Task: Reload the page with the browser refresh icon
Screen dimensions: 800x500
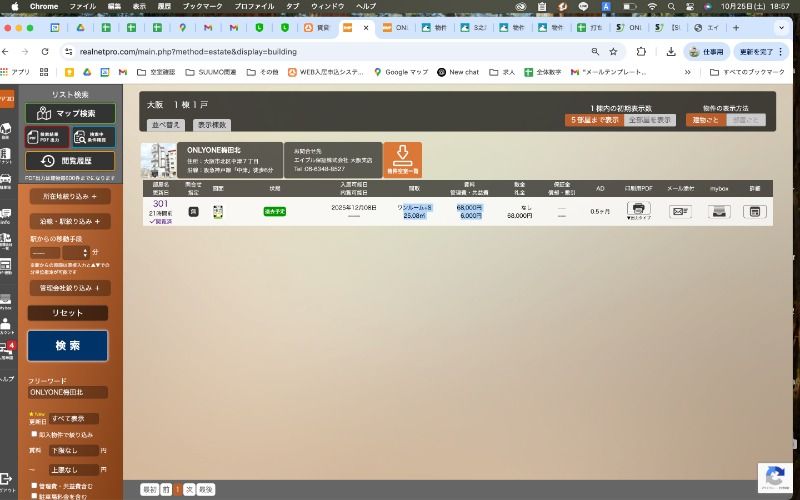Action: [45, 51]
